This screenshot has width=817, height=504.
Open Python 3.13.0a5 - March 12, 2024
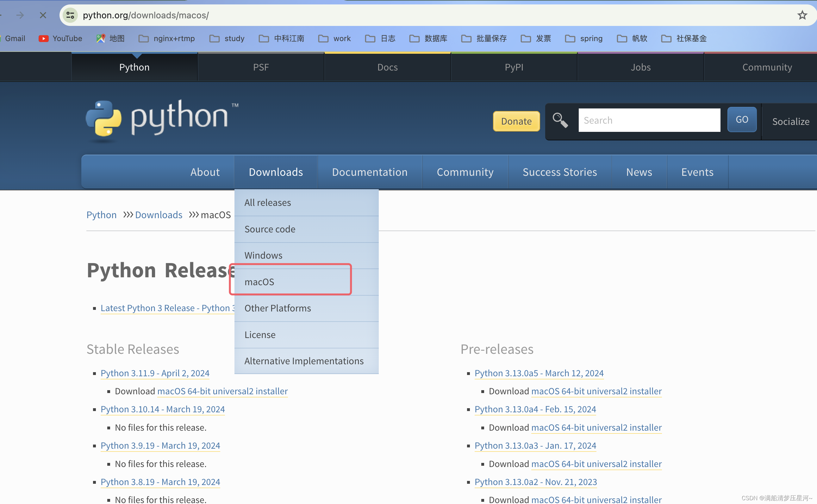(x=539, y=373)
